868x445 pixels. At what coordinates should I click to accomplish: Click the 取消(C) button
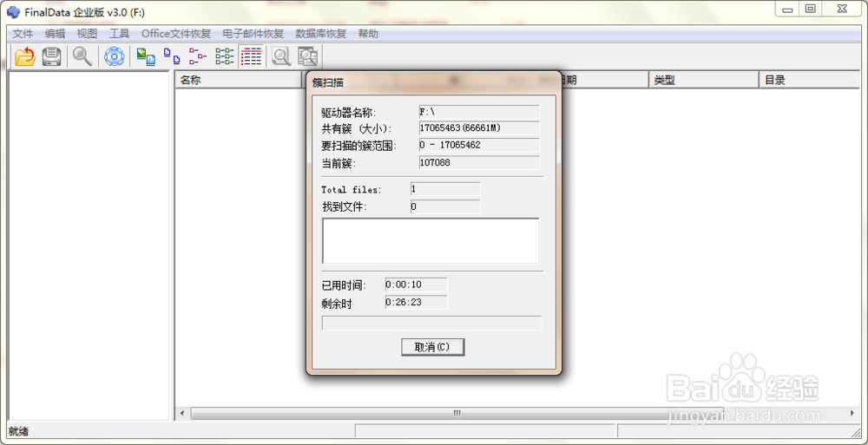(432, 347)
